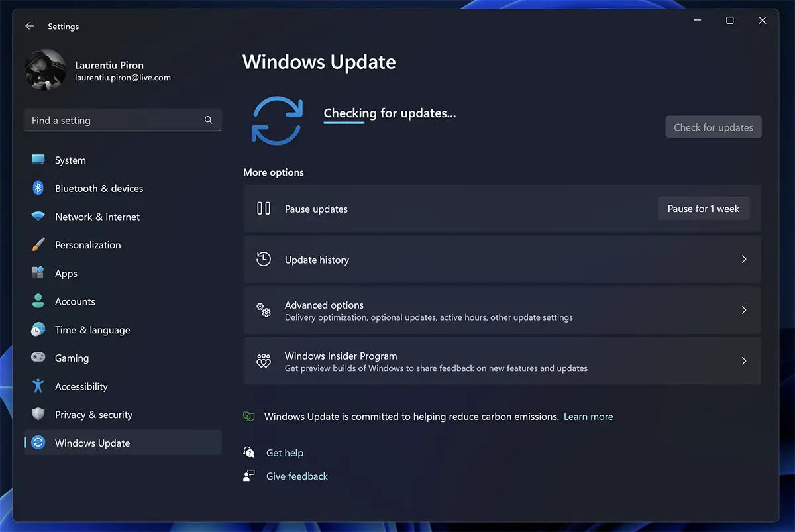Click the Privacy & security shield icon
This screenshot has width=795, height=532.
(x=38, y=415)
